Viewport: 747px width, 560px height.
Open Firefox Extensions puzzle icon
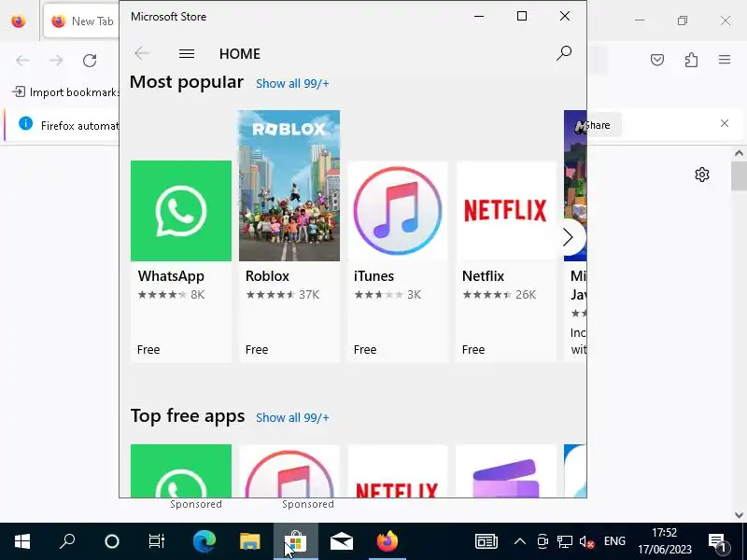coord(691,60)
